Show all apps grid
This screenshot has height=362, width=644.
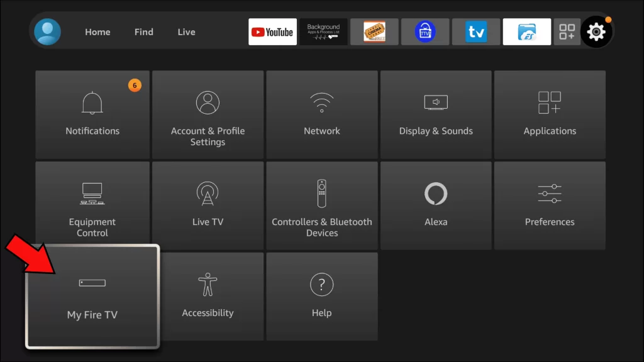[567, 31]
